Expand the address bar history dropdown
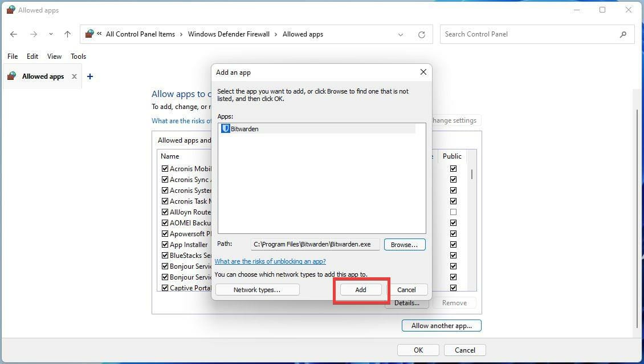 coord(401,35)
